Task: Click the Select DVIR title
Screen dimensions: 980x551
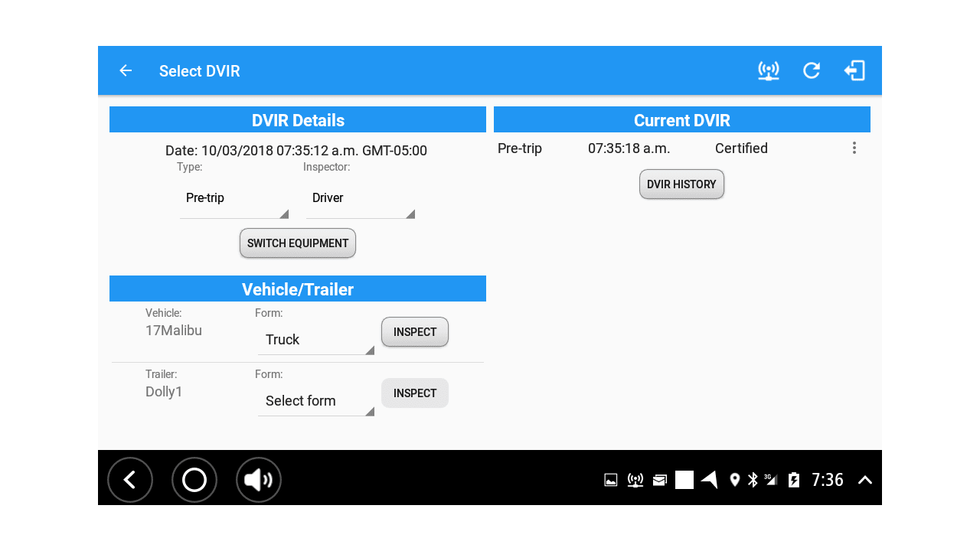Action: [x=200, y=71]
